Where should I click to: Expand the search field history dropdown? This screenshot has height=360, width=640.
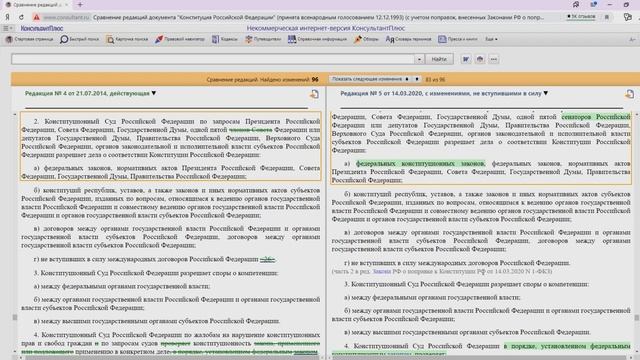click(x=419, y=59)
